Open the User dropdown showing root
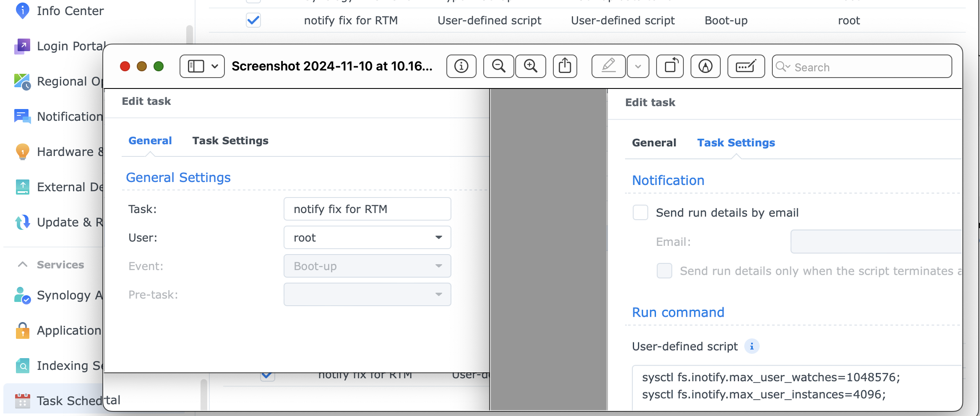980x416 pixels. pos(367,238)
